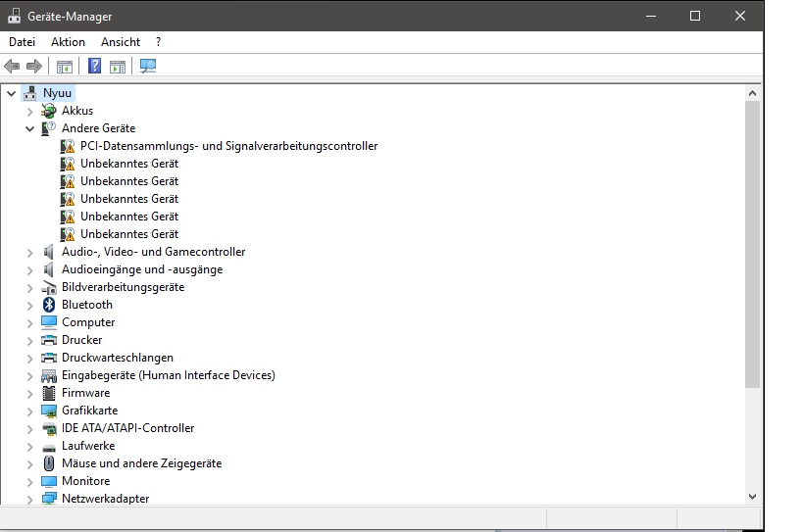Expand the Bluetooth category
This screenshot has width=803, height=532.
click(x=29, y=305)
